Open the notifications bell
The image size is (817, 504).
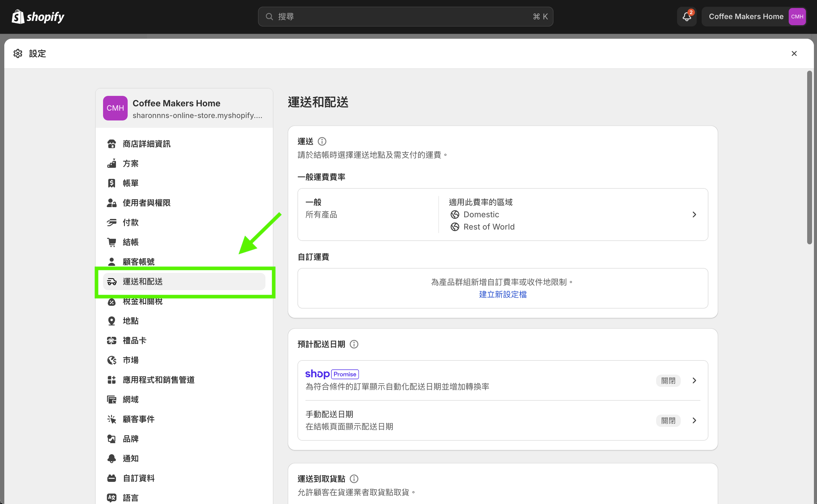[687, 17]
